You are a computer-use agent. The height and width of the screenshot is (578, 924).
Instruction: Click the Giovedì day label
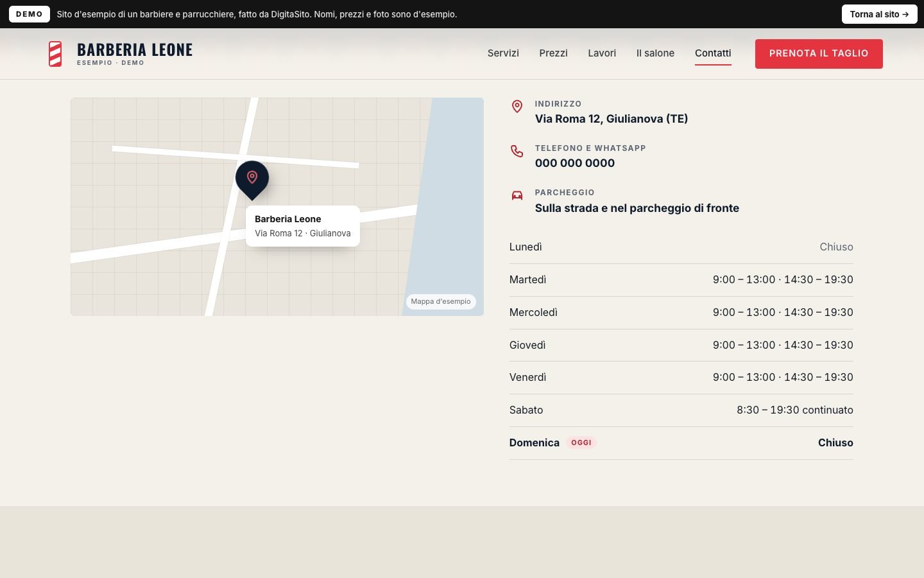pos(527,346)
